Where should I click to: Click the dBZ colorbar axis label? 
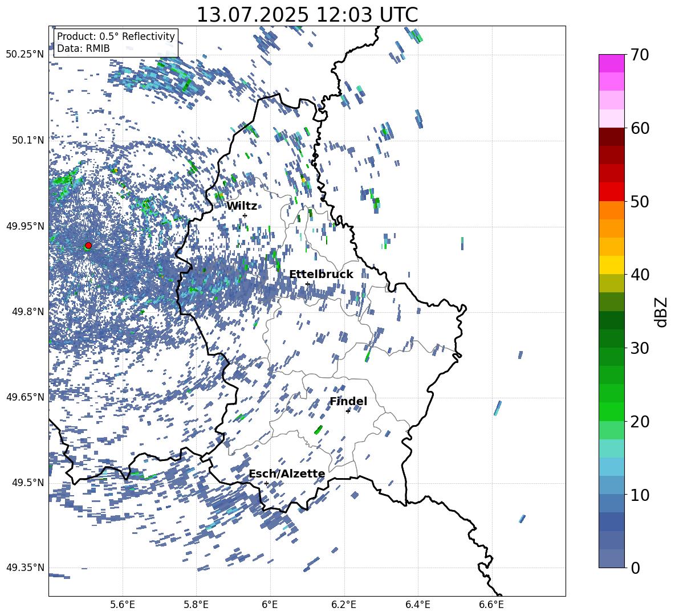tap(662, 311)
